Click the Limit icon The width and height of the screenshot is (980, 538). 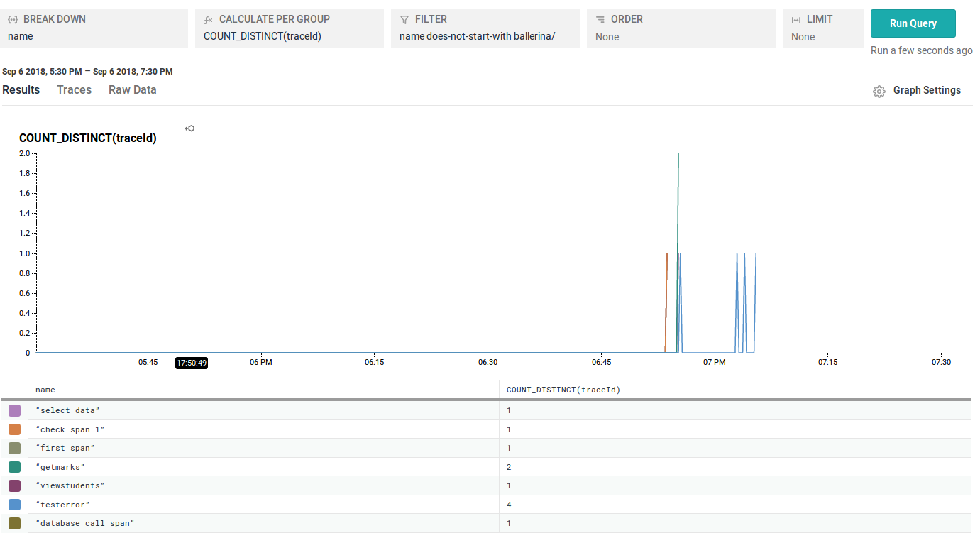pos(796,20)
